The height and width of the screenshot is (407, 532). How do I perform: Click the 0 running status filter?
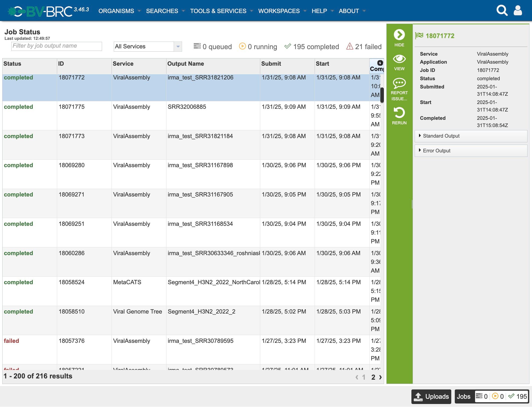(258, 47)
